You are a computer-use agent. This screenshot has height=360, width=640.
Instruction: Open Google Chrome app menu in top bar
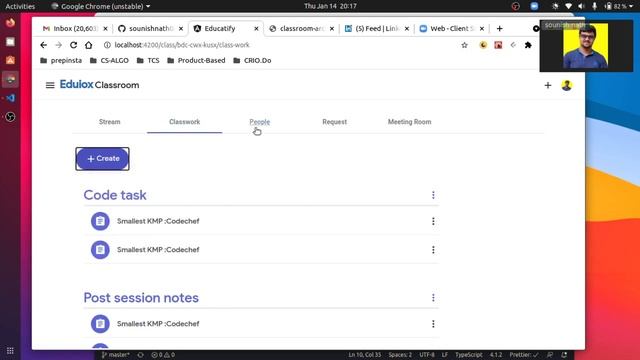pos(101,6)
